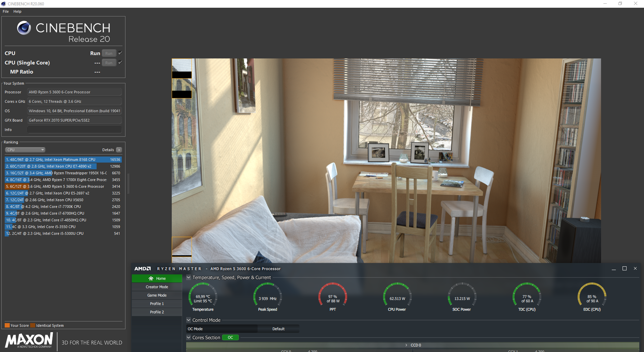This screenshot has height=352, width=644.
Task: Click the PPT gauge at 97 %
Action: tap(333, 297)
